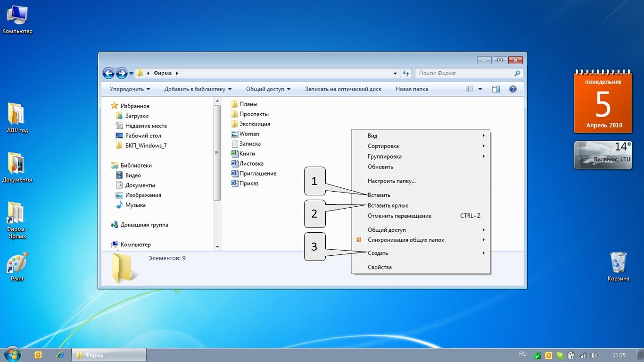Toggle the preview pane icon
This screenshot has height=362, width=644.
pyautogui.click(x=495, y=89)
